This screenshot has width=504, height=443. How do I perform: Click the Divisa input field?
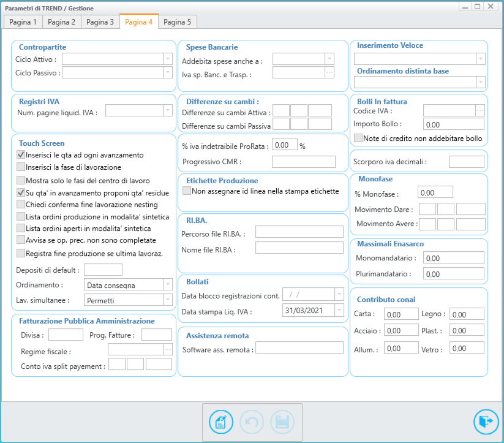(x=66, y=335)
